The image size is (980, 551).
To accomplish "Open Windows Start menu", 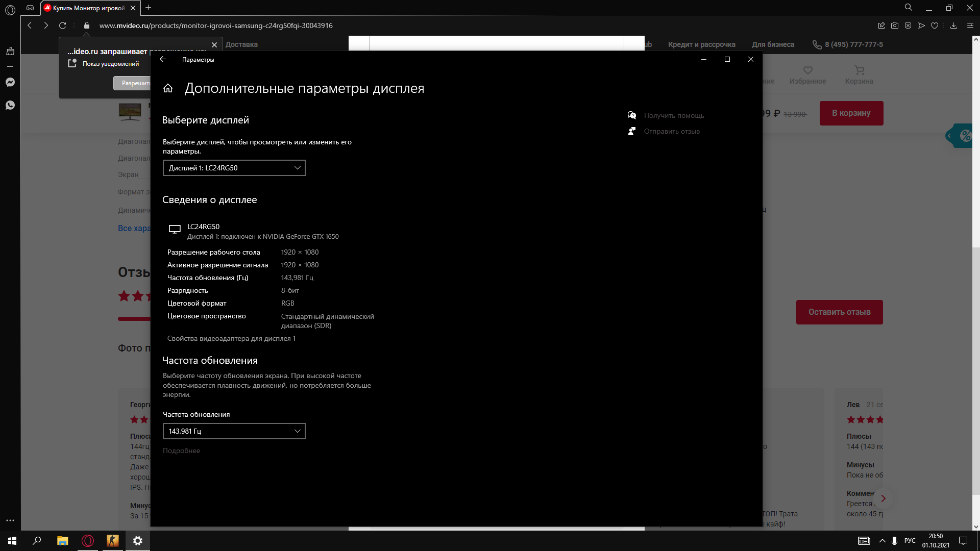I will (12, 541).
